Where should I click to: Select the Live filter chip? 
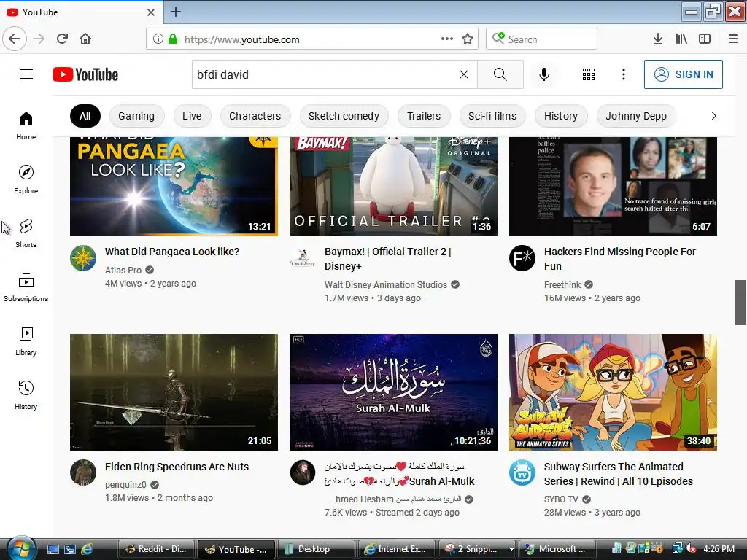192,116
